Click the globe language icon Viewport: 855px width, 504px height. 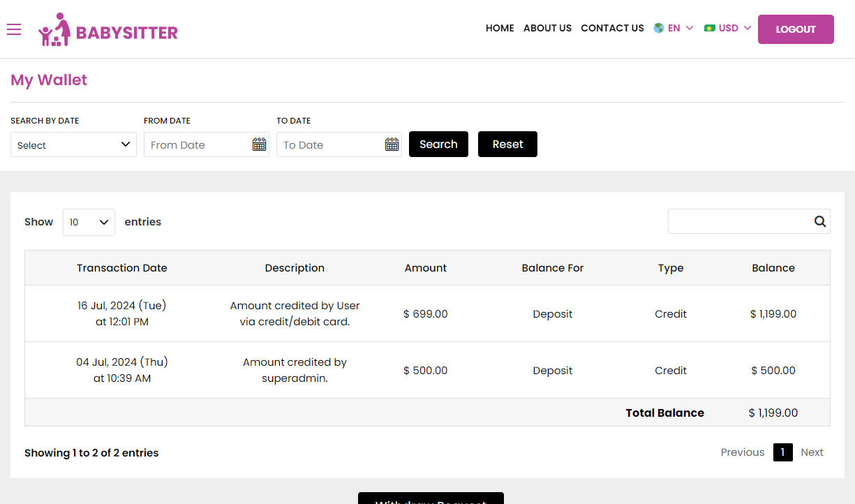[658, 29]
